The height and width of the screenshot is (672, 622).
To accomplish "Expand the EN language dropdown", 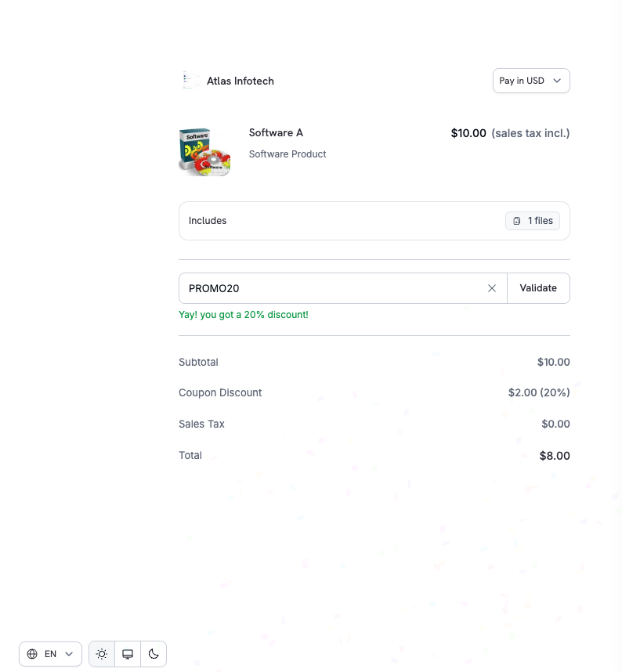I will (x=50, y=654).
